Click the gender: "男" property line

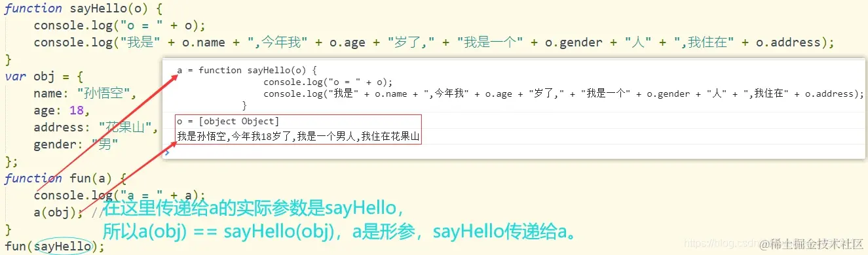tap(76, 144)
